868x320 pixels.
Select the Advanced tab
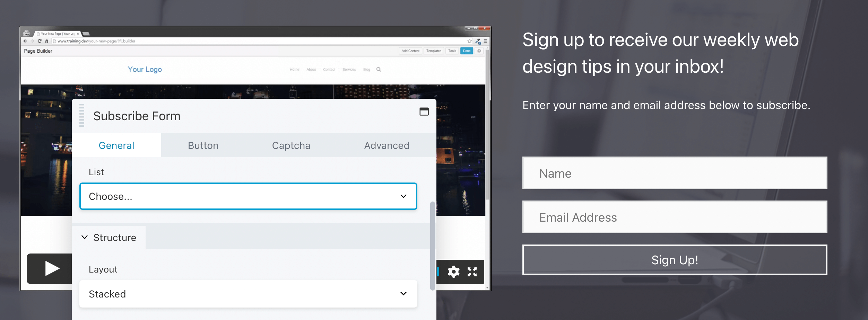click(x=387, y=145)
